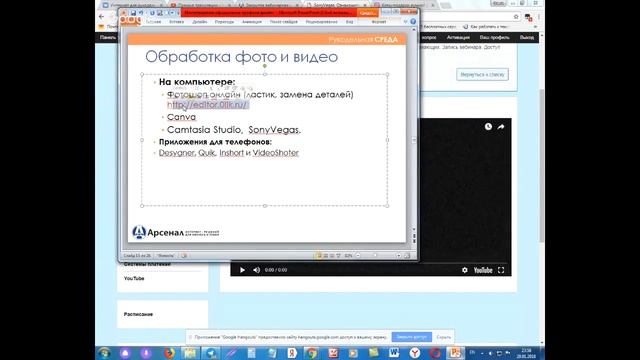
Task: Open the taskbar clock and date
Action: pos(526,353)
